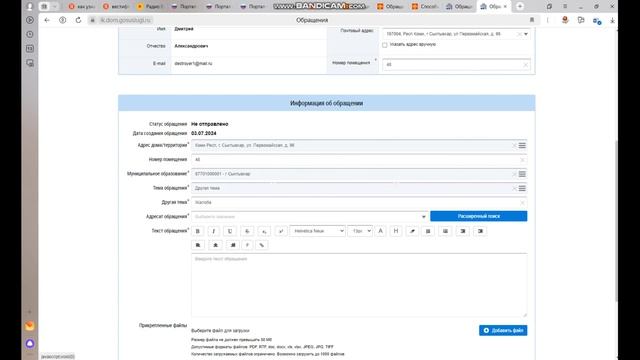Open a new browser tab with plus
Screen dimensions: 640x360
click(x=520, y=7)
